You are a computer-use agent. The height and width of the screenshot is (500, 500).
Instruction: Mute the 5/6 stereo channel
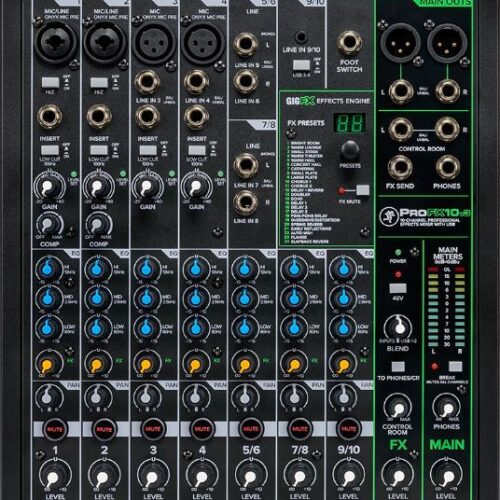pos(251,429)
